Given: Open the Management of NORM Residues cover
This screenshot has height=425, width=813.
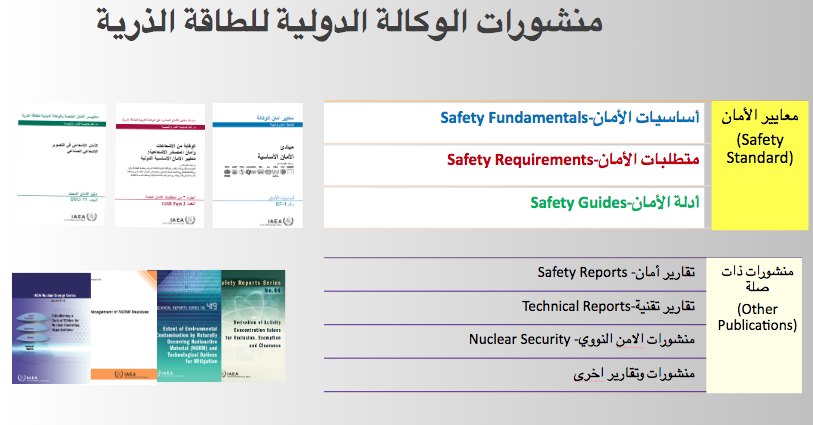Looking at the screenshot, I should click(123, 327).
